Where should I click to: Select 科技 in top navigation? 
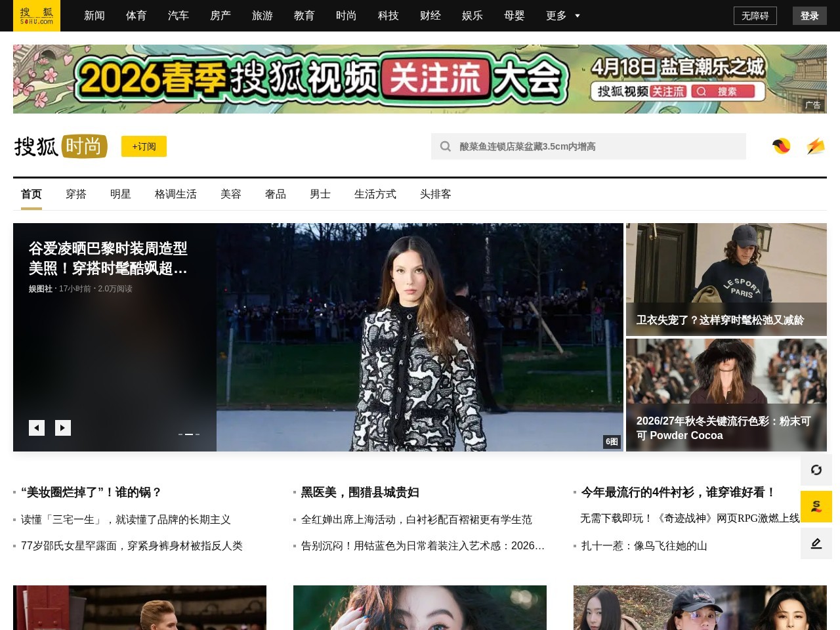tap(388, 16)
